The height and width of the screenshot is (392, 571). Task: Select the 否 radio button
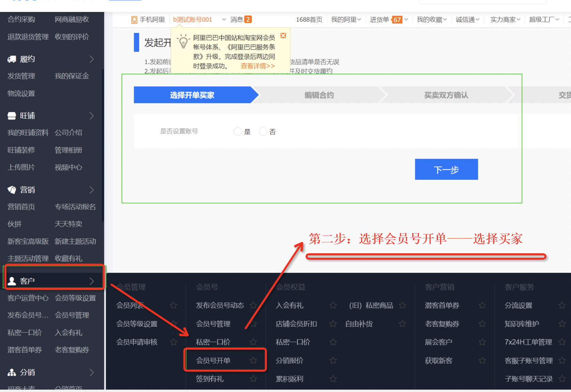[263, 132]
